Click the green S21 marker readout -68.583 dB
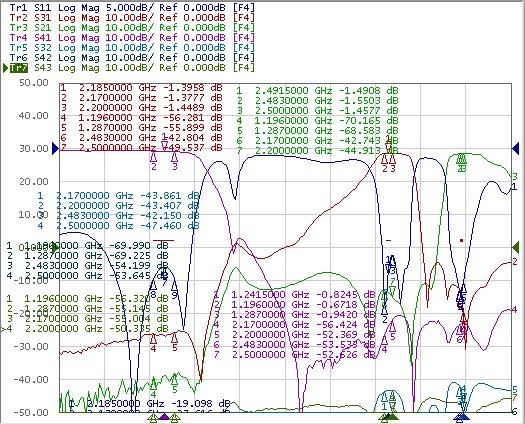Screen dimensions: 525x424 click(x=369, y=130)
